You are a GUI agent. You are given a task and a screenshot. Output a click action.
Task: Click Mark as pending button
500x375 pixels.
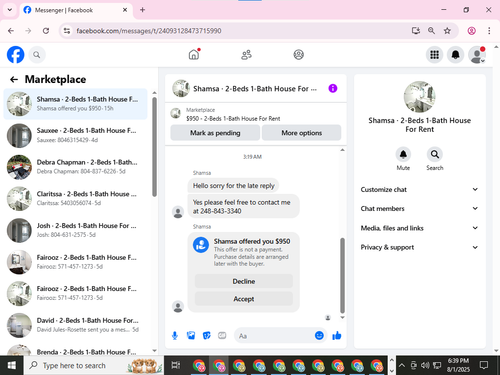click(215, 133)
